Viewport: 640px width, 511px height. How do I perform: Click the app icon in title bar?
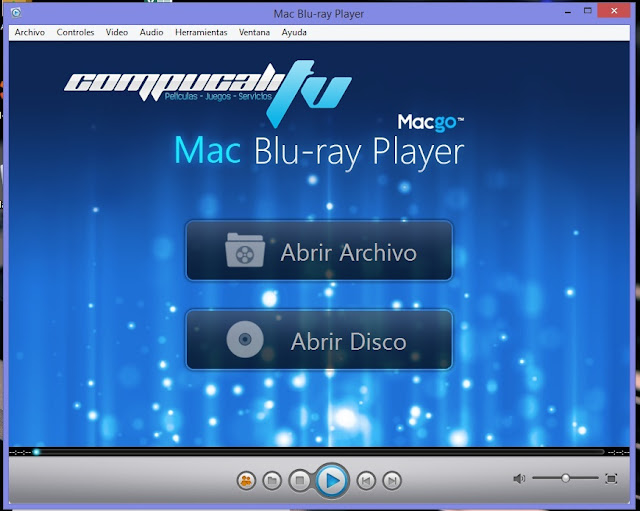tap(16, 13)
